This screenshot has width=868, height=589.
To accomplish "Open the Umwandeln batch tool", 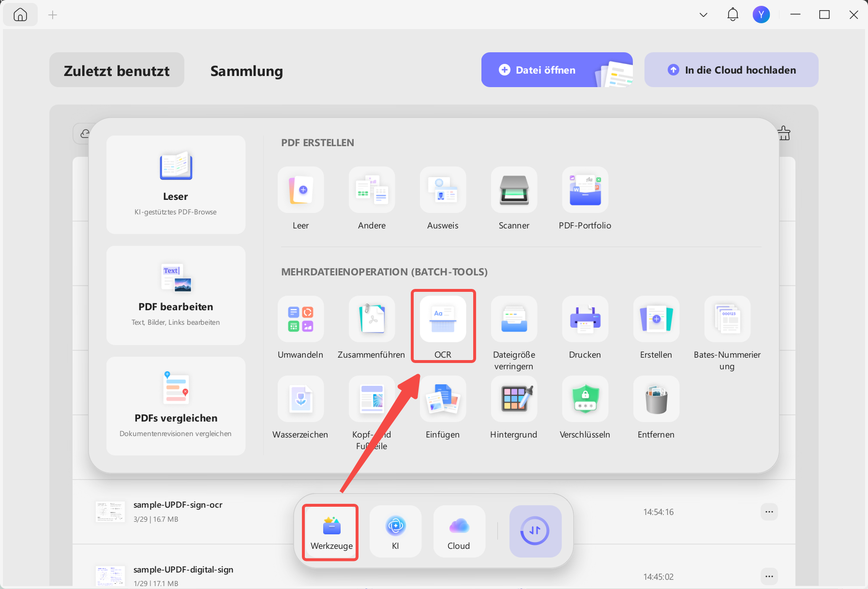I will coord(300,319).
